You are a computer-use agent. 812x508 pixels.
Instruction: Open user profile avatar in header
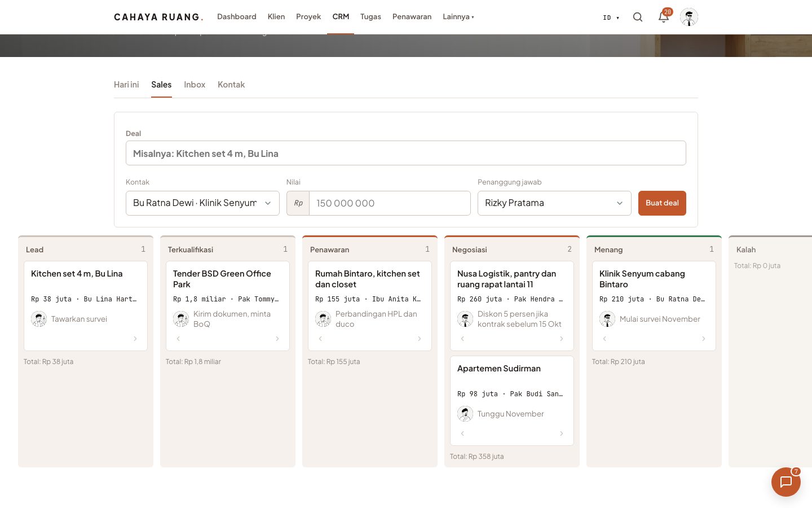click(689, 17)
